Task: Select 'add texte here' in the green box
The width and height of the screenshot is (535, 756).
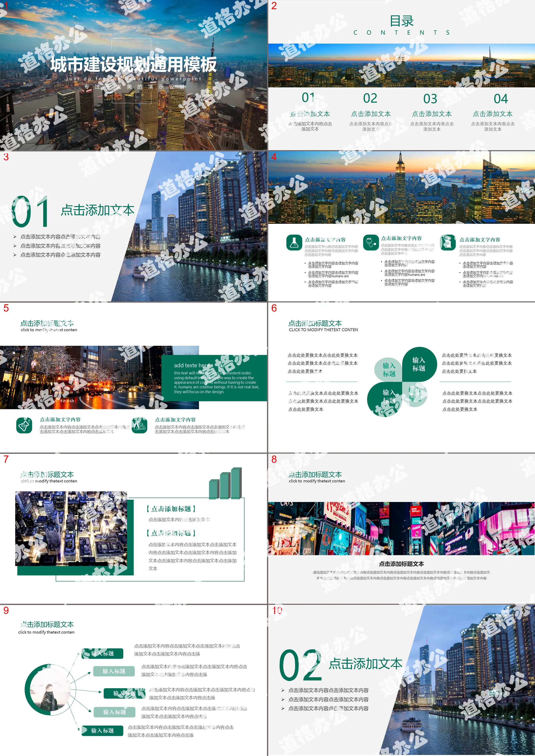Action: tap(192, 365)
